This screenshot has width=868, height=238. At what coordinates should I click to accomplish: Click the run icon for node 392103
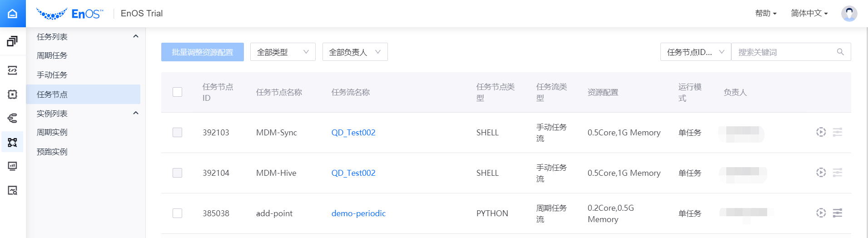821,132
